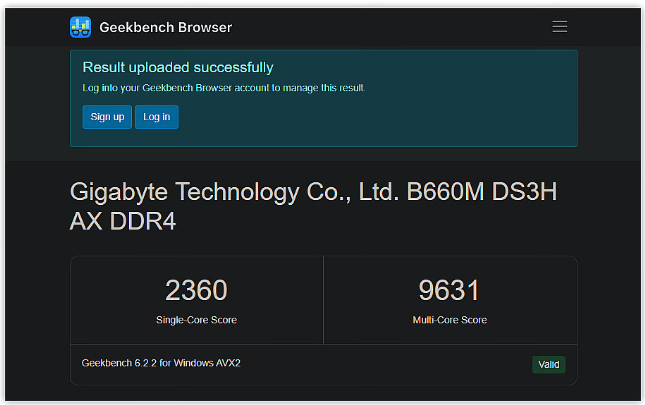
Task: Click the divider between the two scores
Action: coord(323,300)
